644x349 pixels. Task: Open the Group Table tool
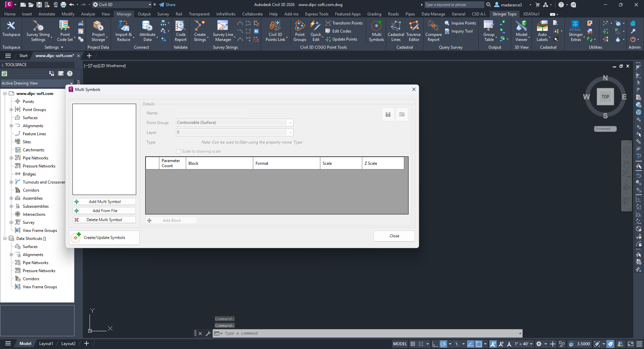pyautogui.click(x=489, y=31)
